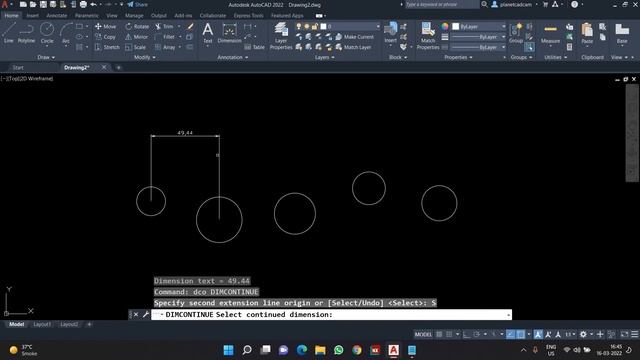Toggle ortho mode in status bar
The image size is (640, 360).
click(467, 334)
